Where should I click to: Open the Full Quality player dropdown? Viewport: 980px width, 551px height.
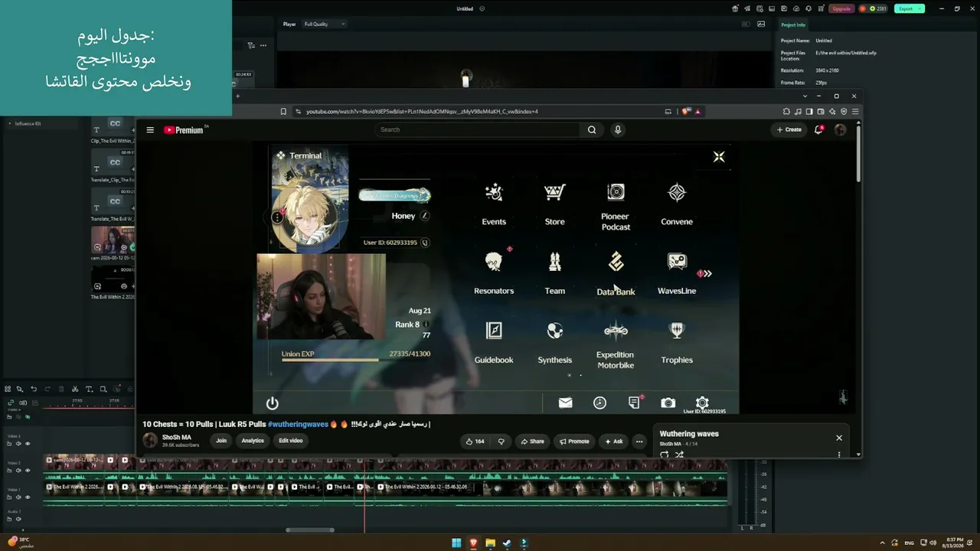[x=324, y=24]
